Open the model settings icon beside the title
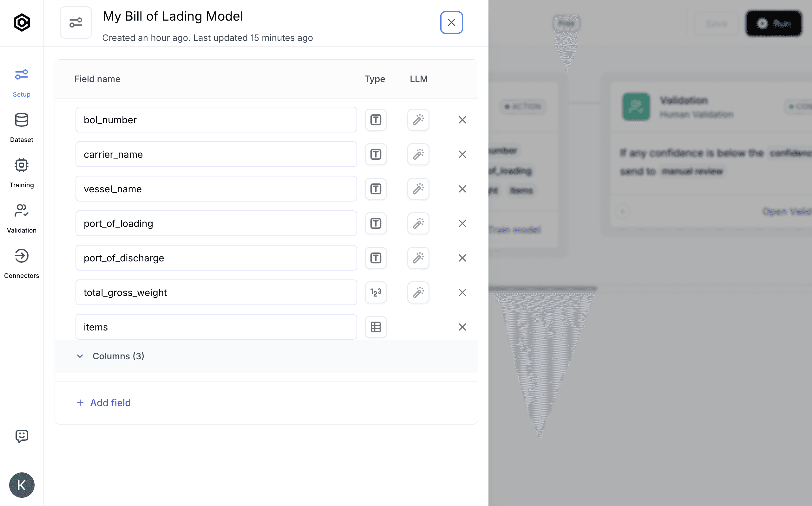The height and width of the screenshot is (506, 812). click(x=76, y=22)
